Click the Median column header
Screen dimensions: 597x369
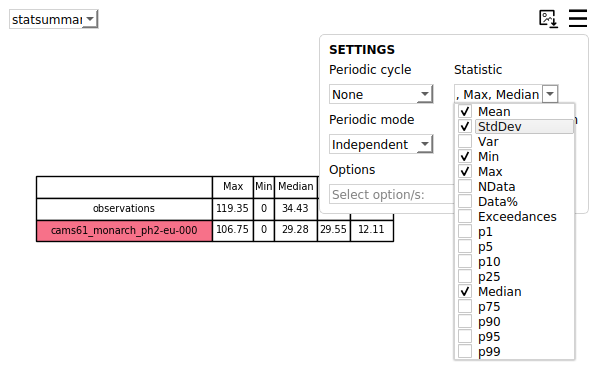pyautogui.click(x=296, y=187)
